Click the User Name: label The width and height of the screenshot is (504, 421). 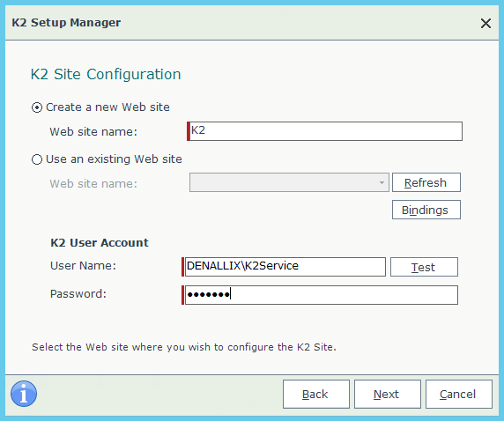(83, 266)
